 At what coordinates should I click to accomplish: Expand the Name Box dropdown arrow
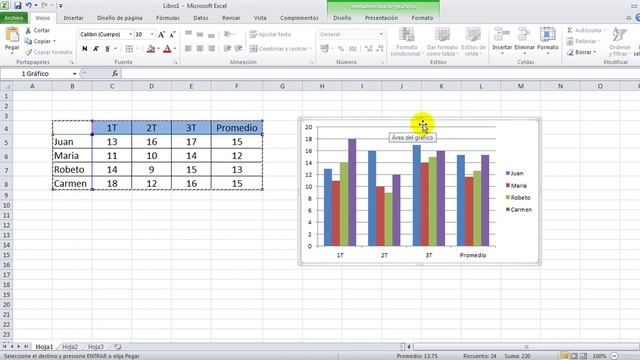74,74
